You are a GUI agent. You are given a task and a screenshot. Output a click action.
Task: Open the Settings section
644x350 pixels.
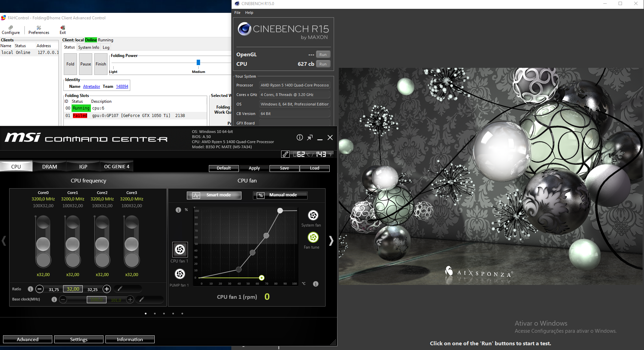coord(79,339)
